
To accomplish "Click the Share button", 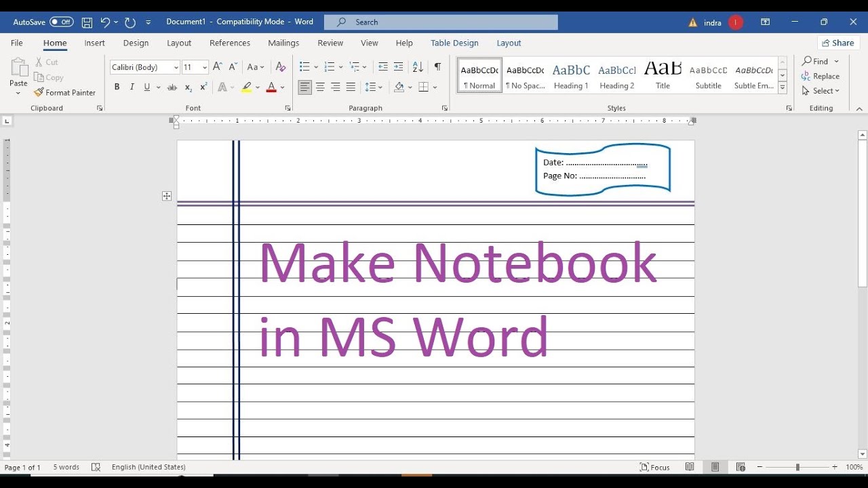I will pos(839,43).
